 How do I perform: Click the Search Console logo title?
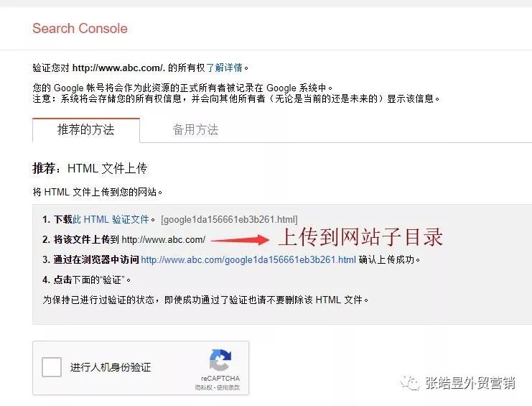80,28
